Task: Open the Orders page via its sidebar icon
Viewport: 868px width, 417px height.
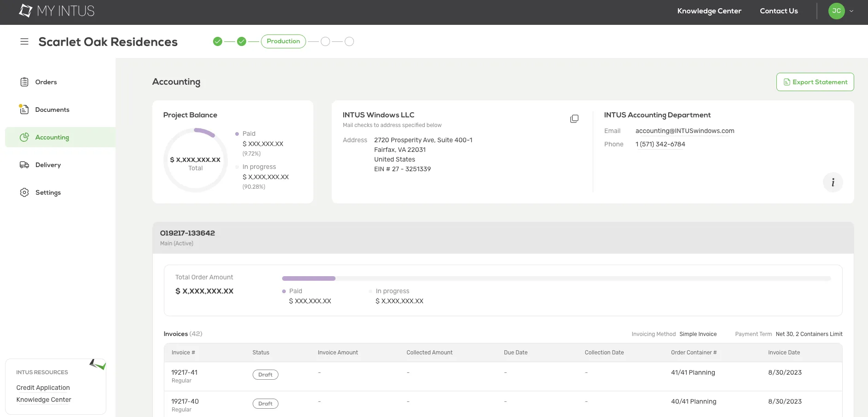Action: [24, 81]
